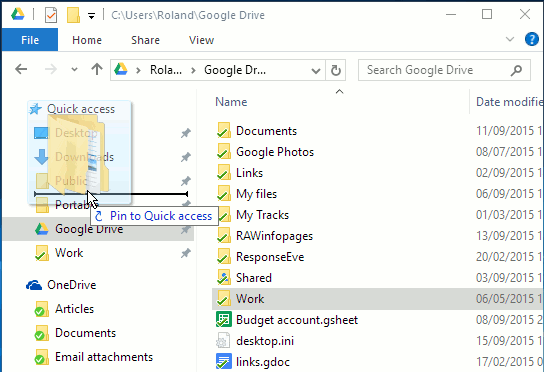This screenshot has width=544, height=372.
Task: Open Email attachments under OneDrive
Action: click(x=104, y=357)
